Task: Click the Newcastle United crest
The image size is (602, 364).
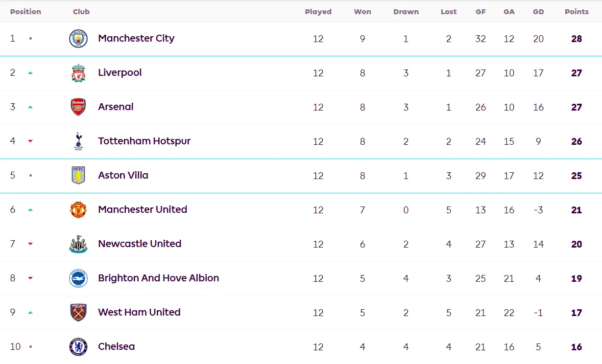Action: [x=78, y=244]
